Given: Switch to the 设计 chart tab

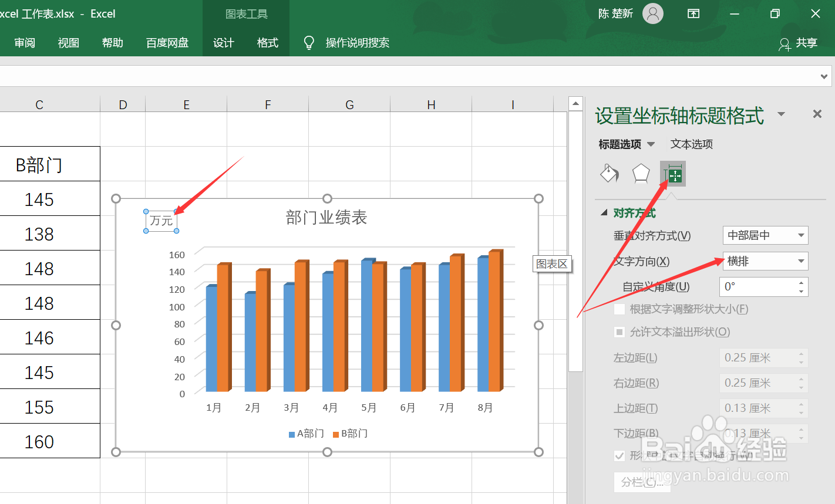Looking at the screenshot, I should 224,43.
